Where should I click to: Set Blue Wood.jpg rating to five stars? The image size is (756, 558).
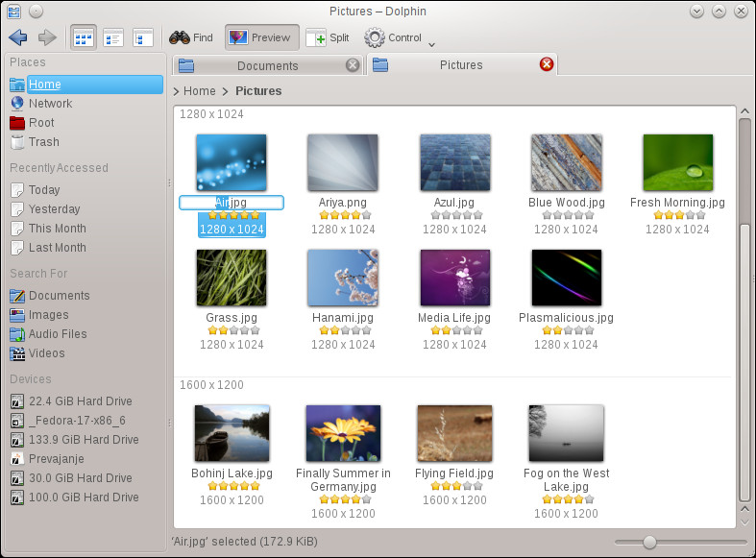(x=589, y=215)
